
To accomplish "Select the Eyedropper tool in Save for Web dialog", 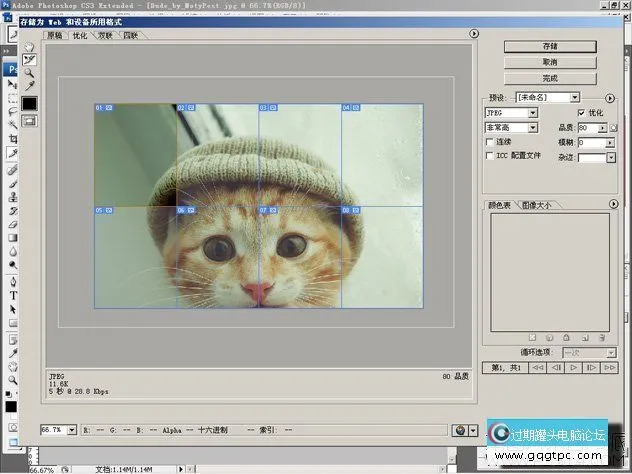I will click(29, 86).
